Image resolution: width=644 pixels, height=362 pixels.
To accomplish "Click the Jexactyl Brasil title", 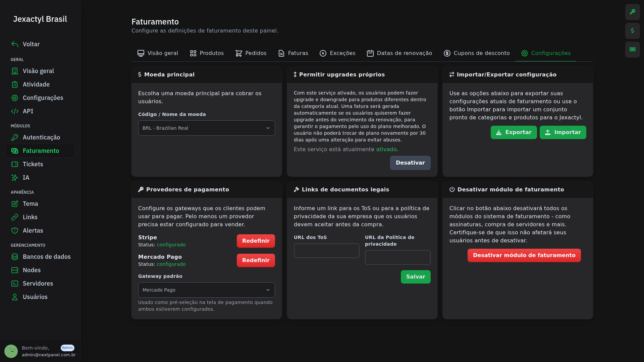I will 40,19.
